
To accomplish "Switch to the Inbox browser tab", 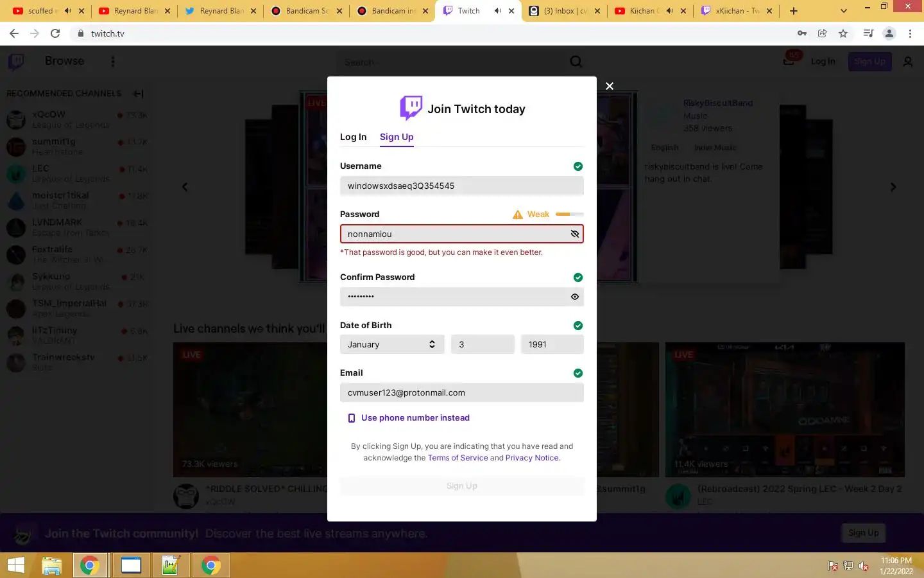I will [x=563, y=11].
